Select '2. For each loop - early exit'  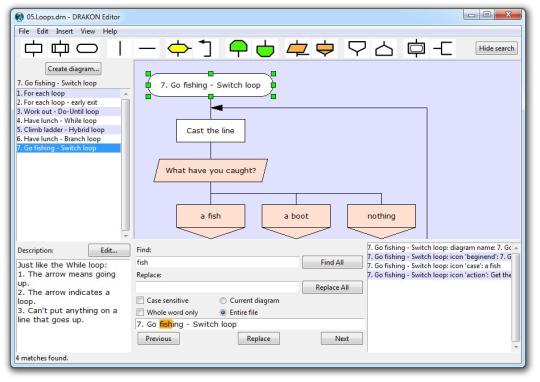coord(68,102)
